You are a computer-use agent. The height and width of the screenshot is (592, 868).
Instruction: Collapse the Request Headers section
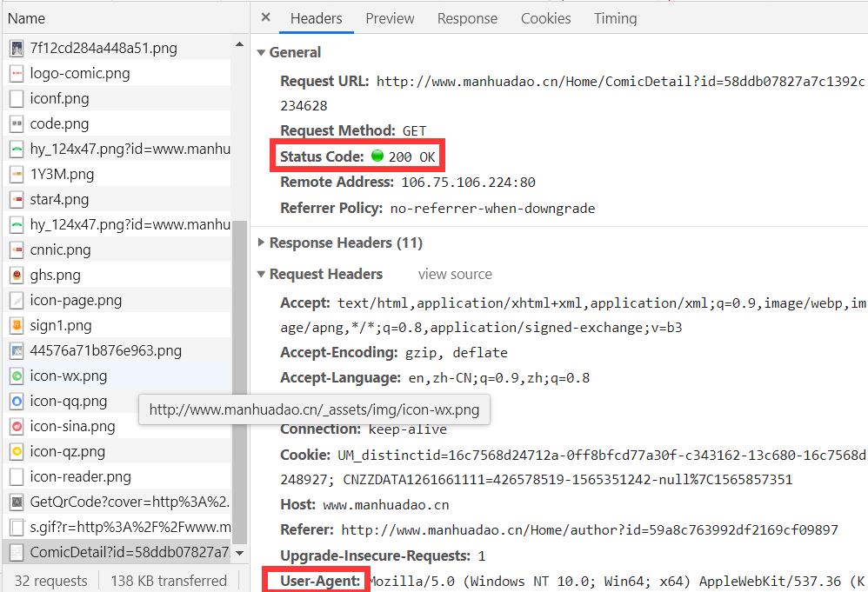[x=261, y=274]
